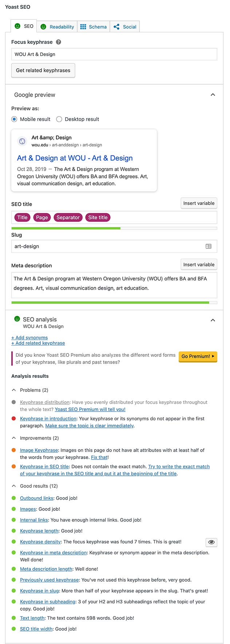Click the green smiley icon on the SEO tab
Screen dimensions: 230x644
click(x=17, y=26)
